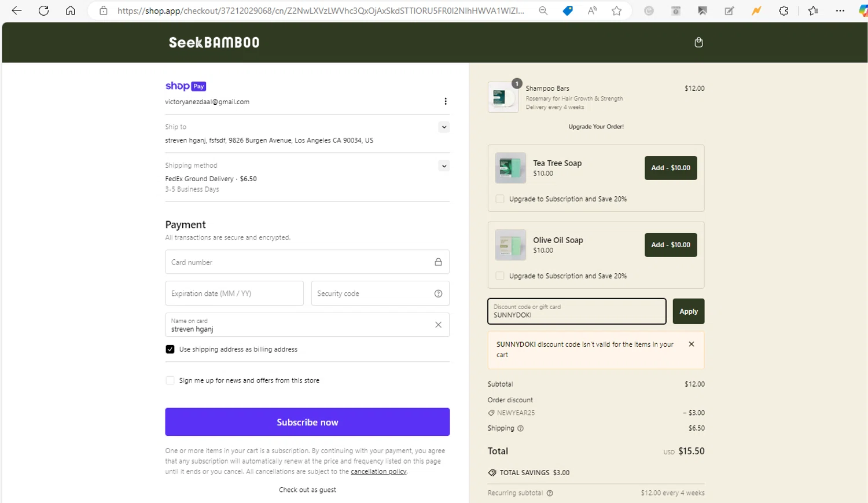Clear the name on card field
The width and height of the screenshot is (868, 503).
(438, 325)
